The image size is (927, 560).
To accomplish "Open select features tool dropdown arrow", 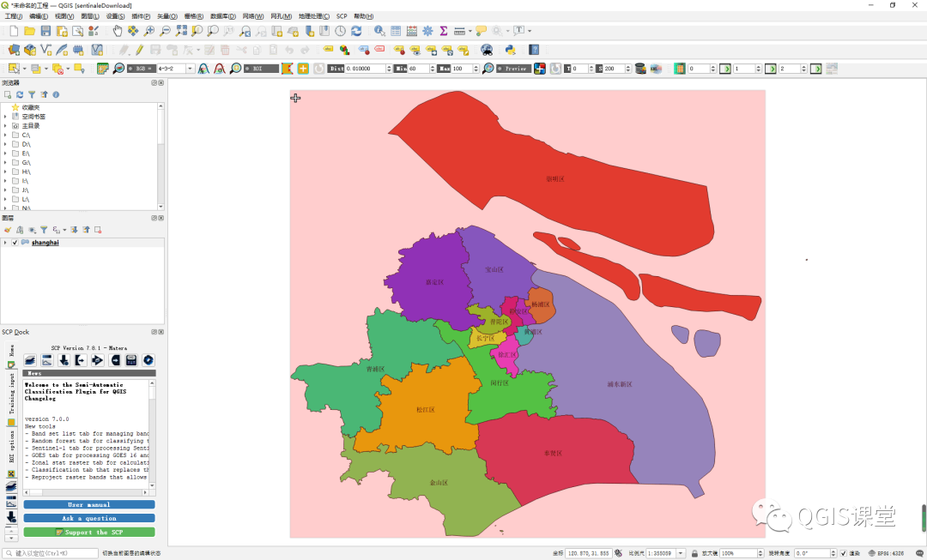I will pyautogui.click(x=24, y=69).
